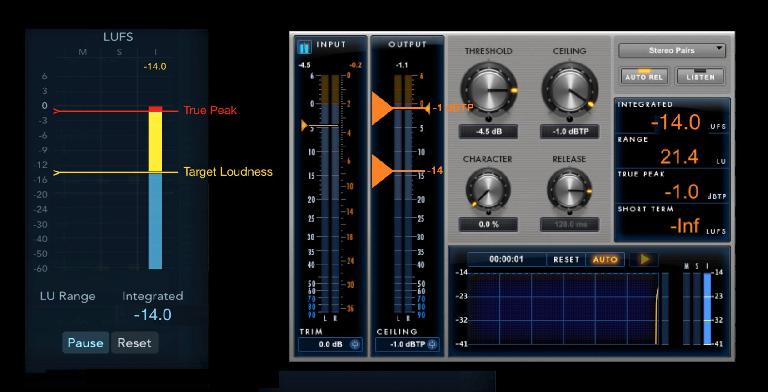
Task: Click the output peak readout -1.1
Action: coord(402,65)
